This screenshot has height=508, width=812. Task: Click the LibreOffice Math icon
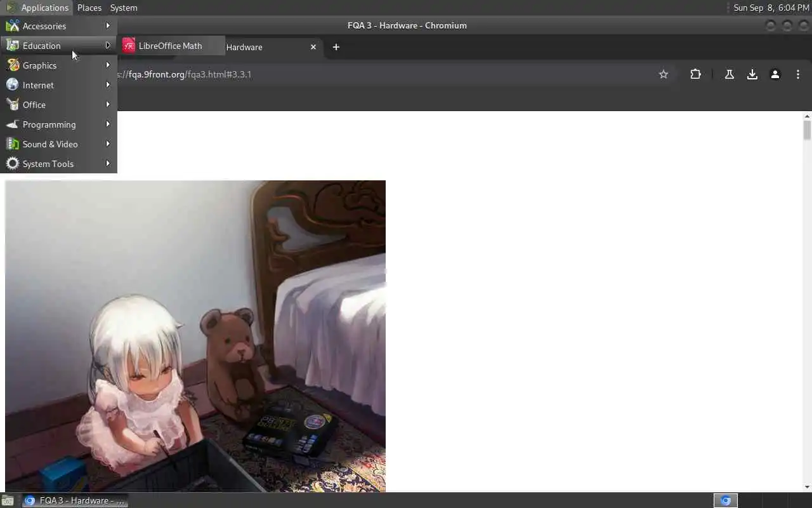129,46
